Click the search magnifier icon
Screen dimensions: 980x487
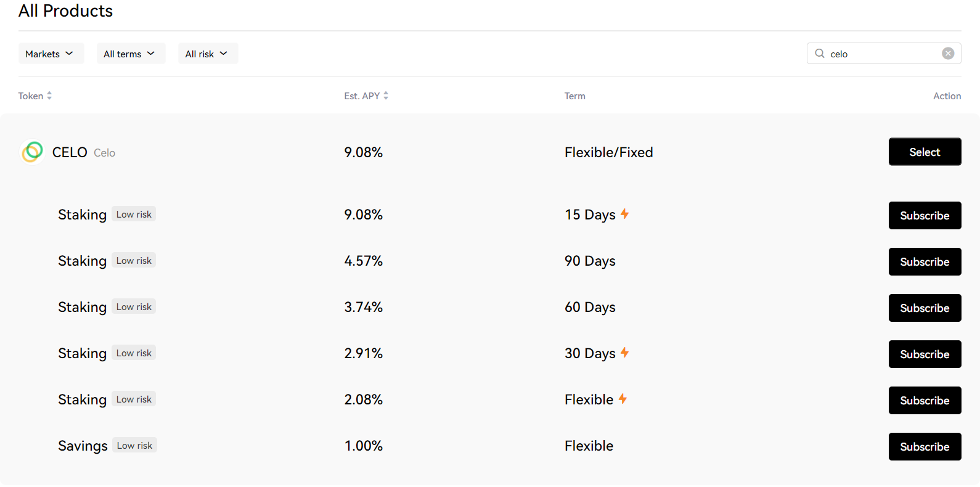tap(820, 54)
